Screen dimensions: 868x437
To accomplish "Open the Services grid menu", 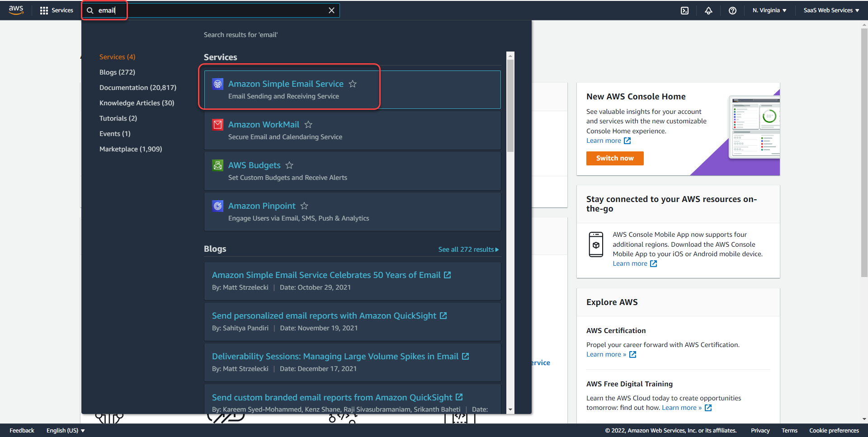I will [x=57, y=10].
